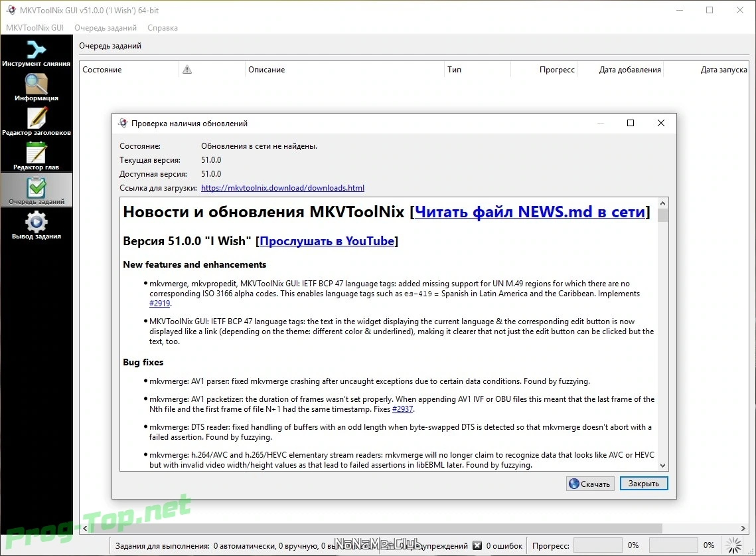This screenshot has height=556, width=756.
Task: Click the spinner icon in the status bar
Action: [734, 545]
